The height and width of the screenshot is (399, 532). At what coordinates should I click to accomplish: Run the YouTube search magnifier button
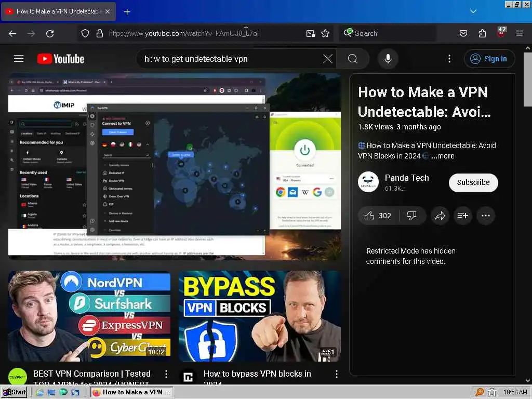coord(353,59)
